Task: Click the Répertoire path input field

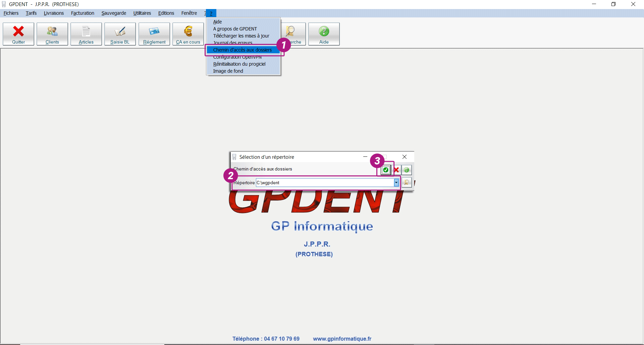Action: pos(325,183)
